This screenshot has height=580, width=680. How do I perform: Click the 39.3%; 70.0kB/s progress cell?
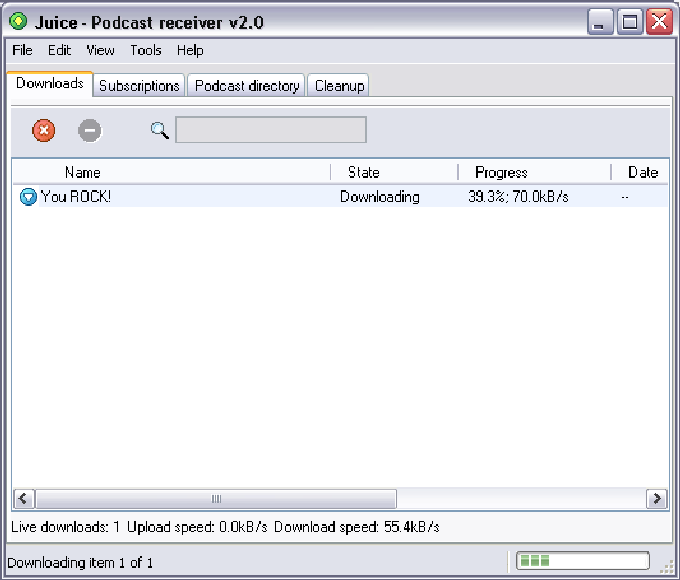(x=518, y=197)
